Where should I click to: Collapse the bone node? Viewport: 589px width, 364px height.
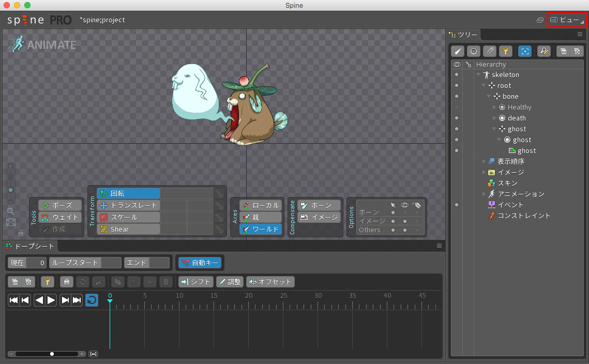click(x=489, y=97)
